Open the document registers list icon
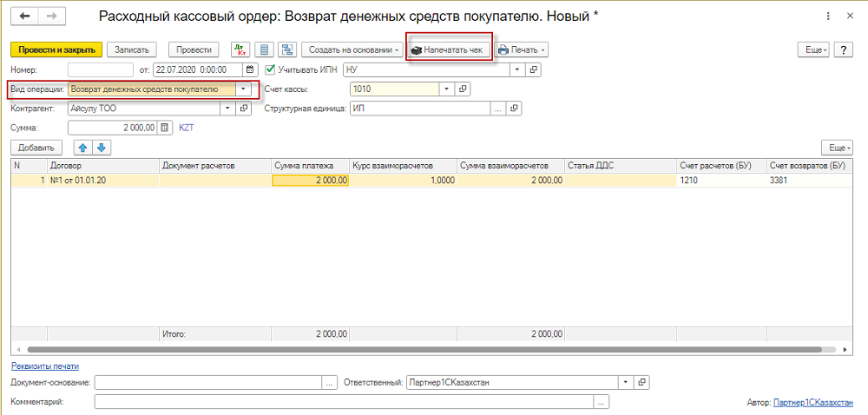 pyautogui.click(x=264, y=49)
